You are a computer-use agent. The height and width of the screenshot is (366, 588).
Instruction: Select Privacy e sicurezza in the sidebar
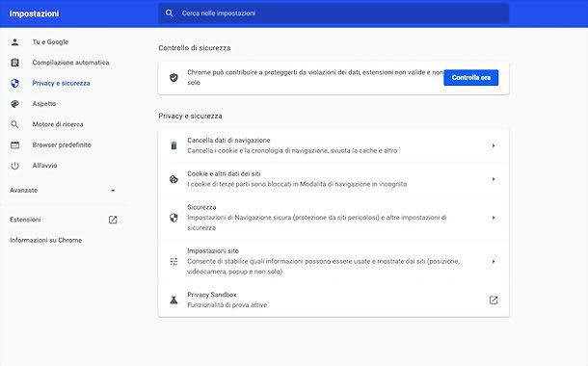tap(61, 83)
